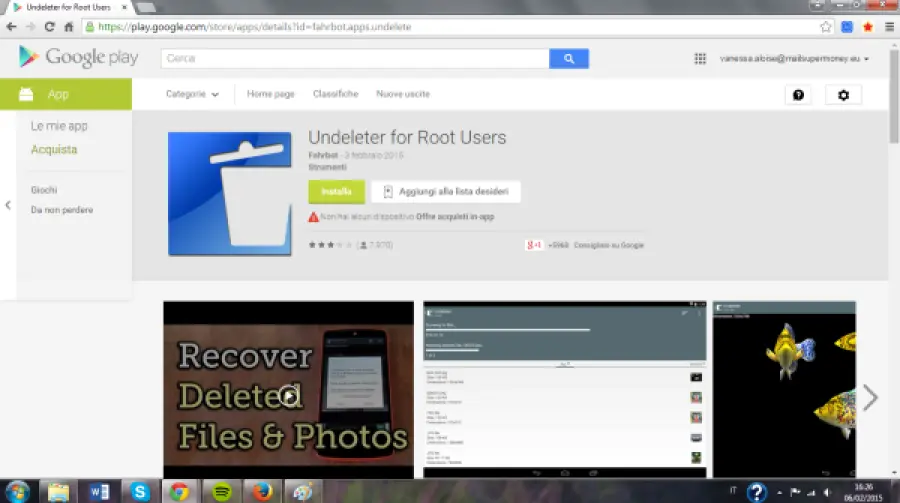This screenshot has width=900, height=503.
Task: Switch to Undeleter for Root Users browser tab
Action: pos(68,7)
